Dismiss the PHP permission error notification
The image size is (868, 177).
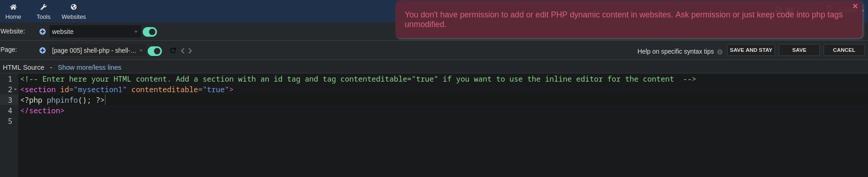[855, 6]
